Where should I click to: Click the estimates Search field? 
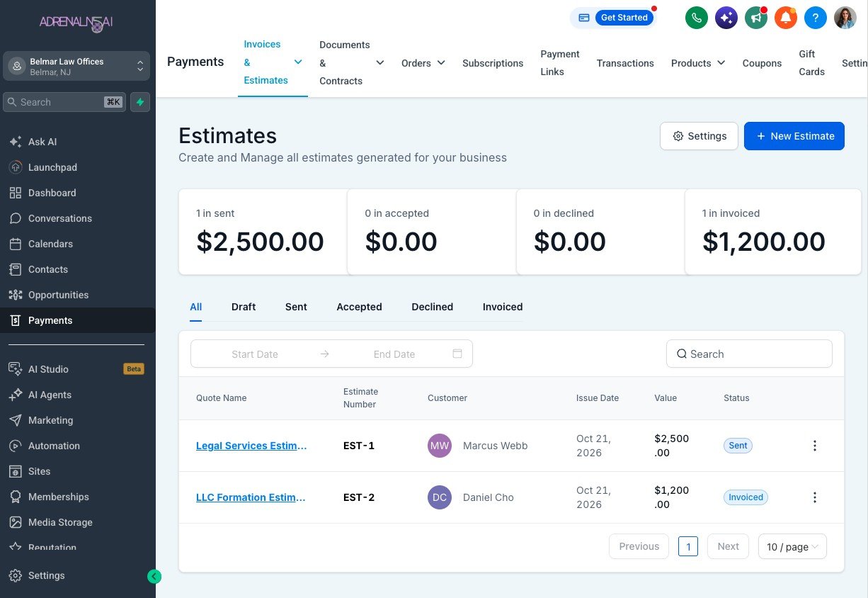tap(749, 354)
